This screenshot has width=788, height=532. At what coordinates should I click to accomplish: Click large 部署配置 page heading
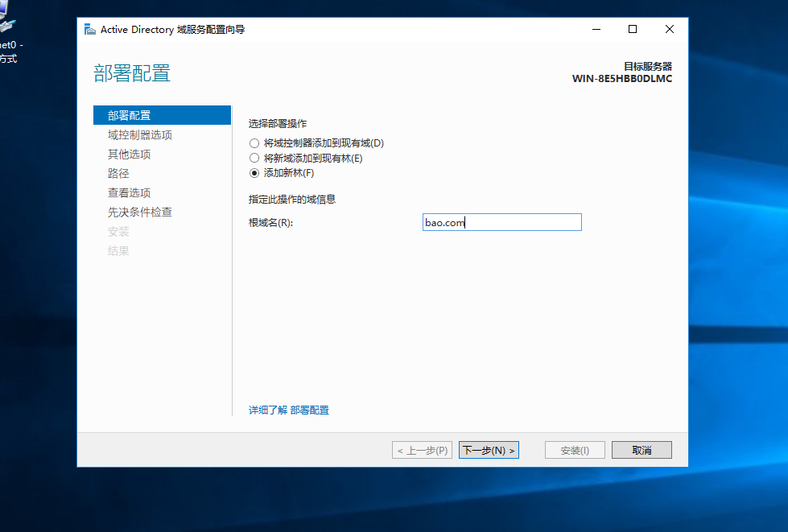pos(132,73)
